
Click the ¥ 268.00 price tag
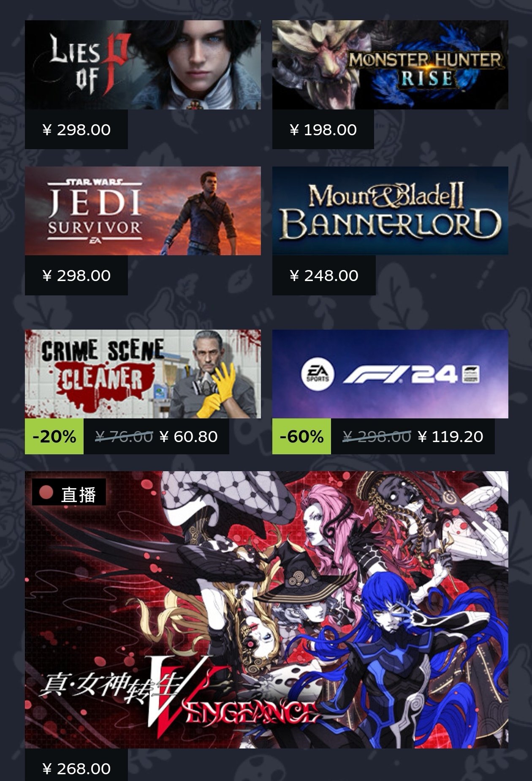(x=76, y=768)
